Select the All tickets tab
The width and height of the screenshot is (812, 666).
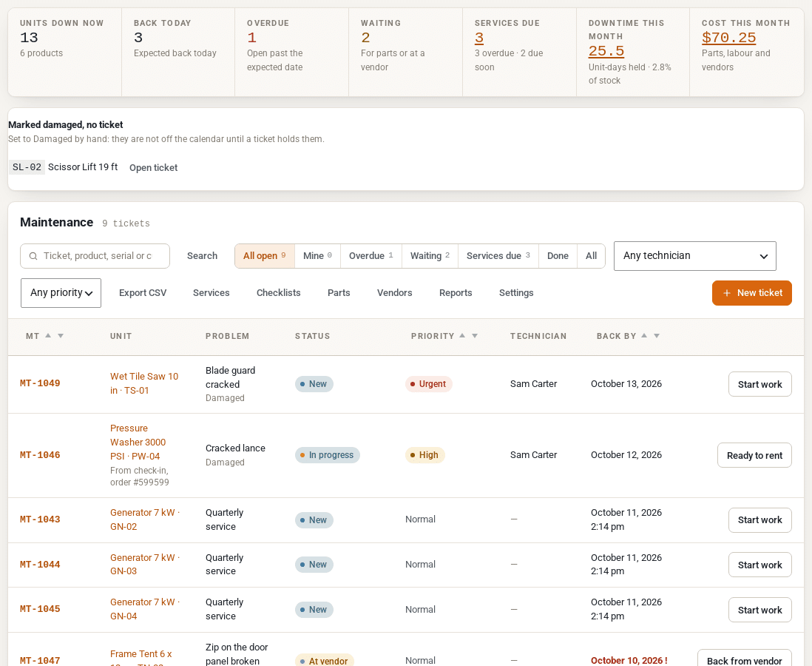click(592, 256)
